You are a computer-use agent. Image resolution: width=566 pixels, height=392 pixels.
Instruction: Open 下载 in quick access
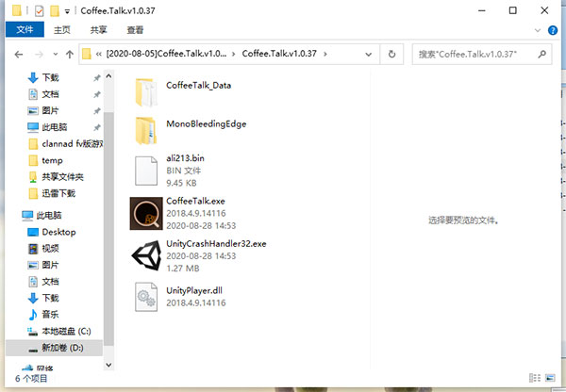(51, 77)
